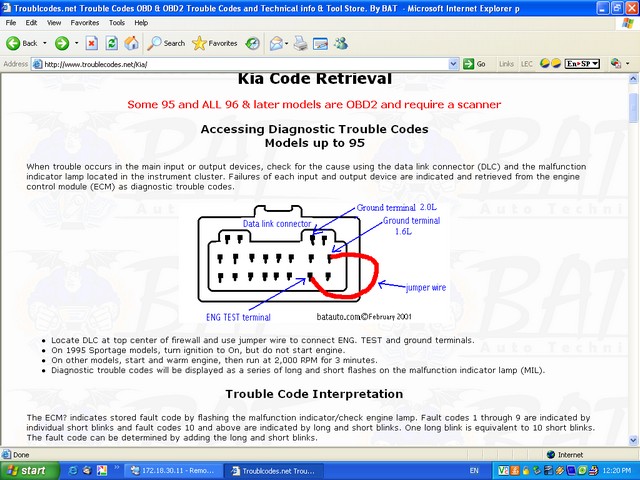Open the Mail button dropdown arrow
The image size is (640, 480).
287,43
